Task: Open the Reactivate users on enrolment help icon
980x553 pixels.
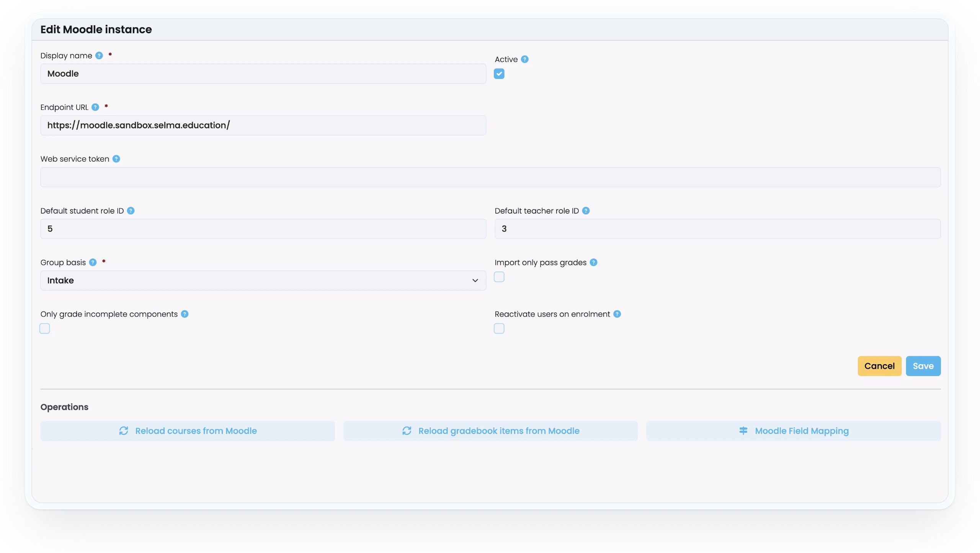Action: (x=617, y=314)
